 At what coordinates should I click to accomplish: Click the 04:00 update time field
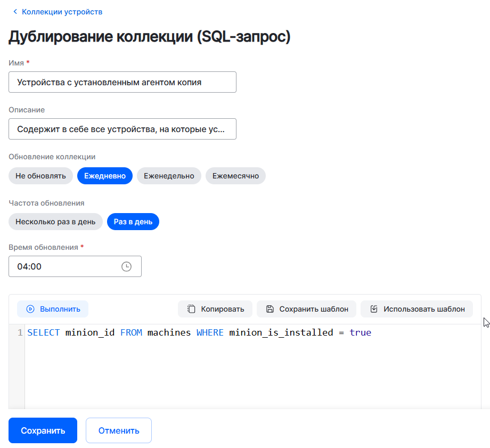64,266
